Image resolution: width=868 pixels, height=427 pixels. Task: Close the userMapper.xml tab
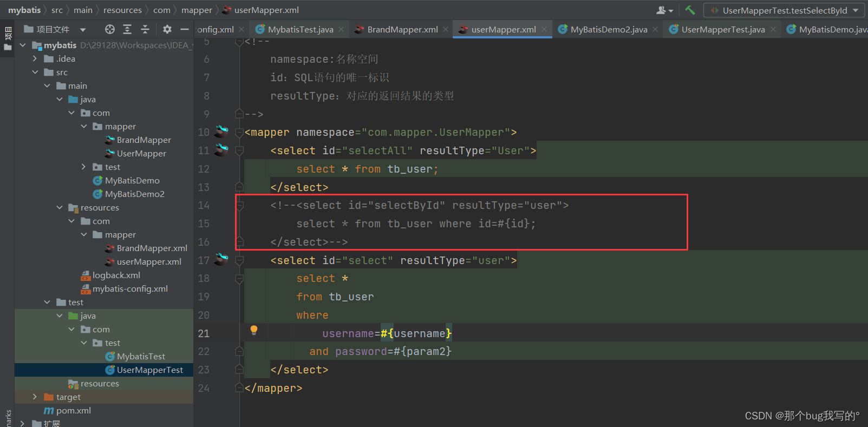click(544, 29)
